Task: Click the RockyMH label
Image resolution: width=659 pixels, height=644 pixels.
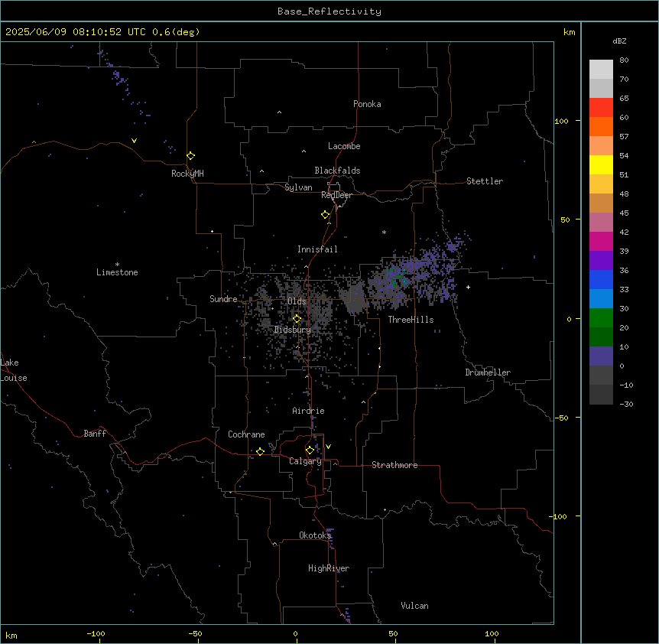Action: click(187, 174)
